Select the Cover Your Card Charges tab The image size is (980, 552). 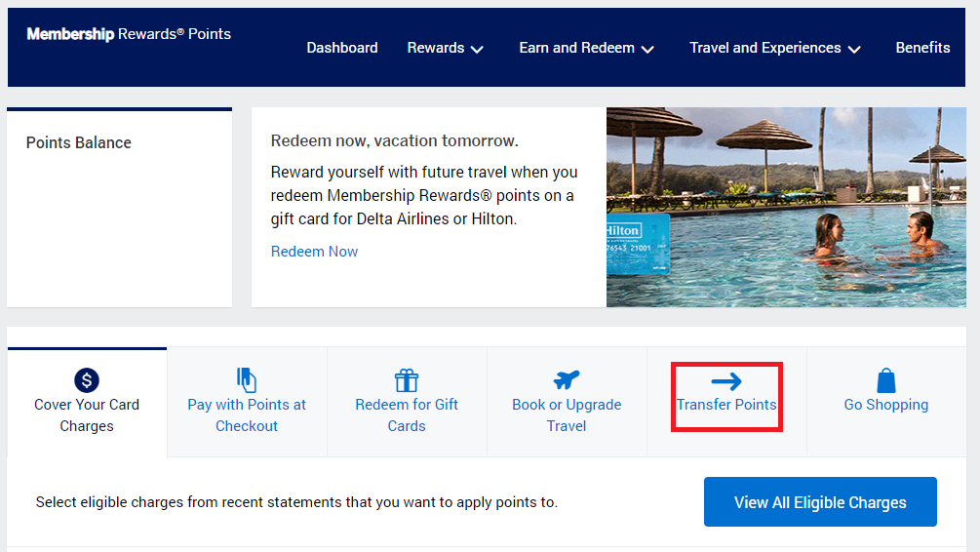coord(87,414)
